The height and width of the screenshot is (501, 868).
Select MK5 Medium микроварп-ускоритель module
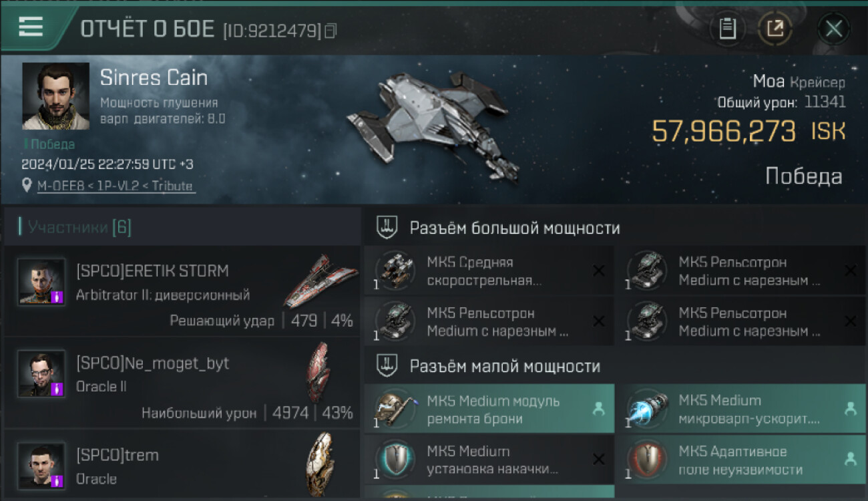[x=742, y=409]
